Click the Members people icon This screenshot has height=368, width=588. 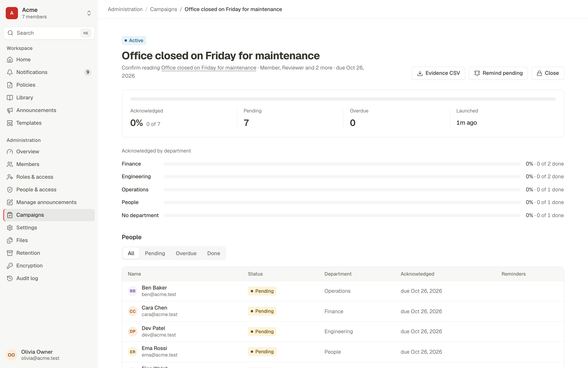pos(10,164)
